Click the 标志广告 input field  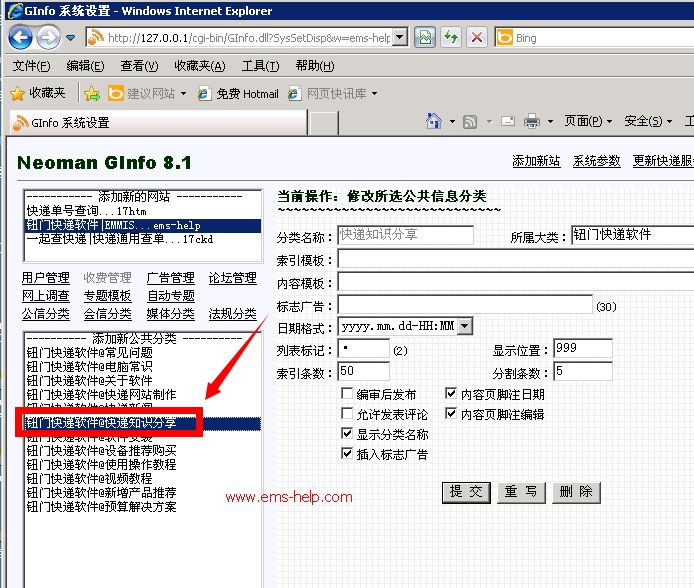[x=465, y=305]
